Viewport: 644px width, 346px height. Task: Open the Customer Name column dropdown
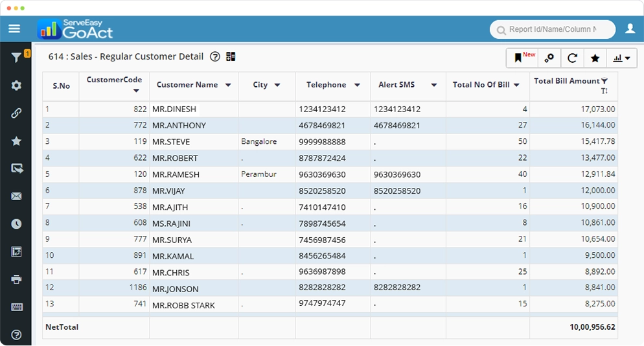click(x=228, y=86)
